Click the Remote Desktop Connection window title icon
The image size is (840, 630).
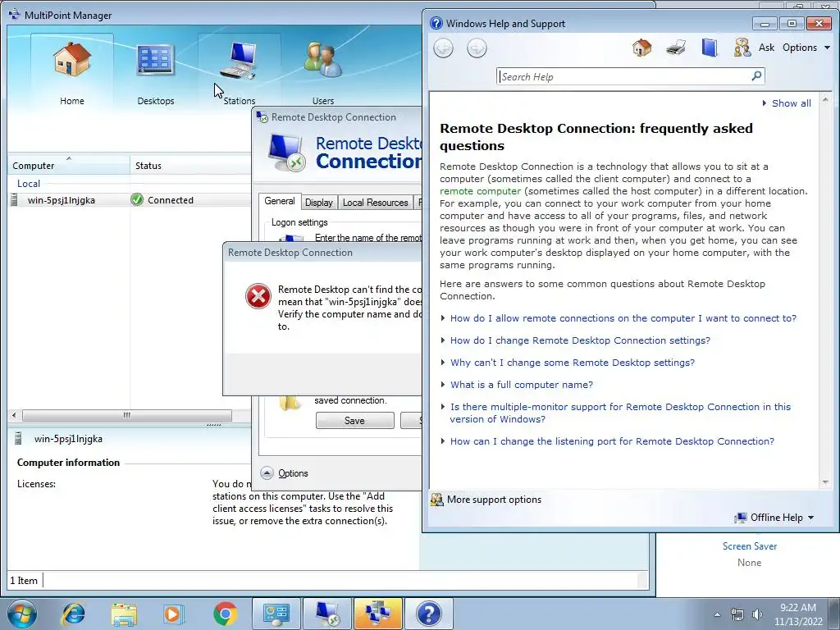point(262,116)
